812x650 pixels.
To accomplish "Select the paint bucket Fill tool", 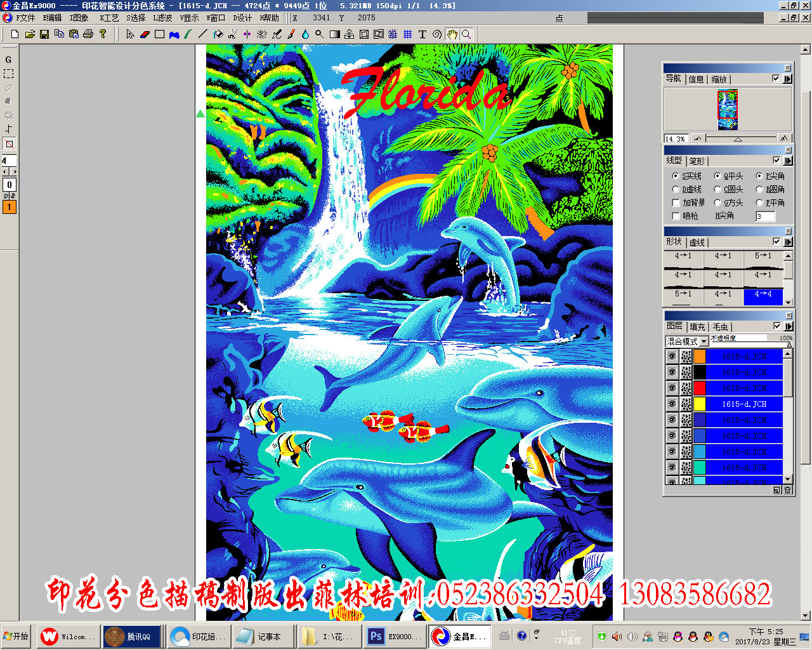I will [x=218, y=34].
